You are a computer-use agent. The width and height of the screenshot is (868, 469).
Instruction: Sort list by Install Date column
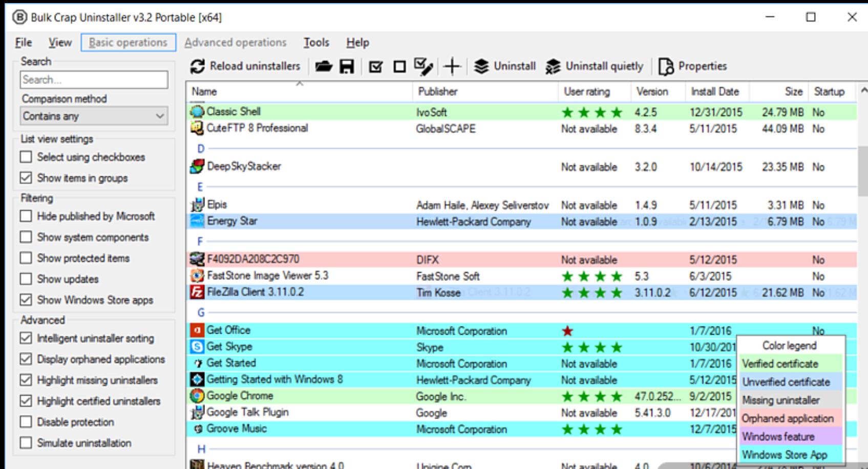717,92
